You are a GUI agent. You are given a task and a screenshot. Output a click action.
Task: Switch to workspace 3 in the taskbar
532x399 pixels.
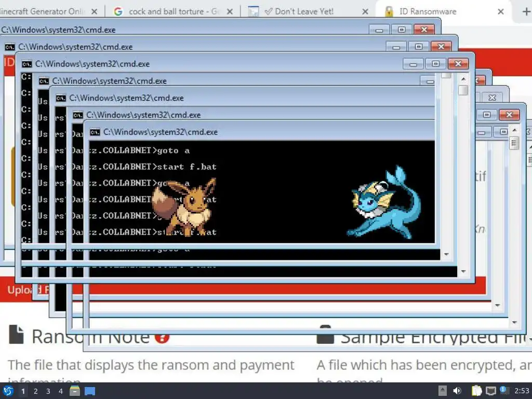pos(48,391)
